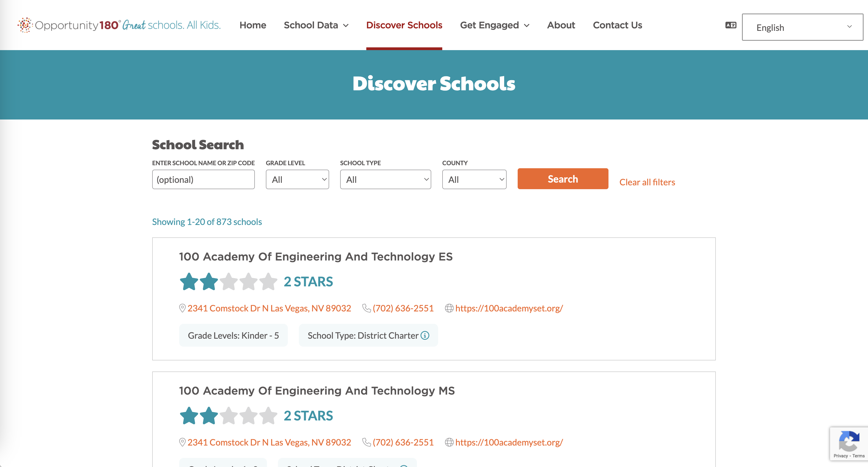Click the Get Engaged chevron arrow
Viewport: 868px width, 467px height.
(x=527, y=26)
